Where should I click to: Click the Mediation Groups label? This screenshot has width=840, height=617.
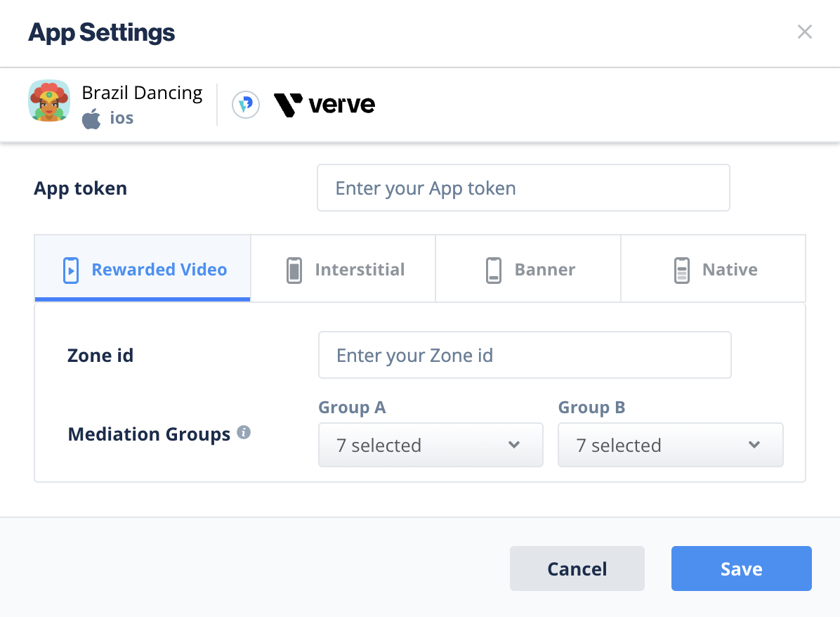pyautogui.click(x=149, y=434)
